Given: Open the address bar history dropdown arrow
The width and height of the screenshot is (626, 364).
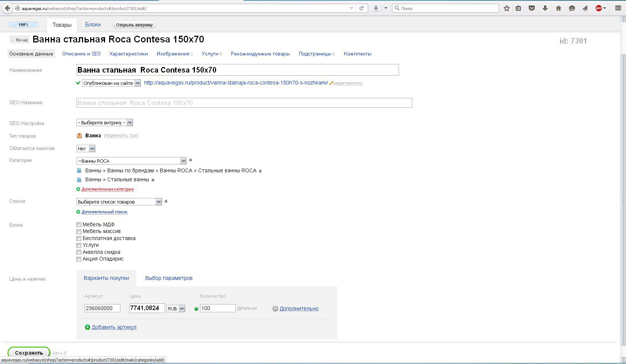Looking at the screenshot, I should (x=351, y=8).
